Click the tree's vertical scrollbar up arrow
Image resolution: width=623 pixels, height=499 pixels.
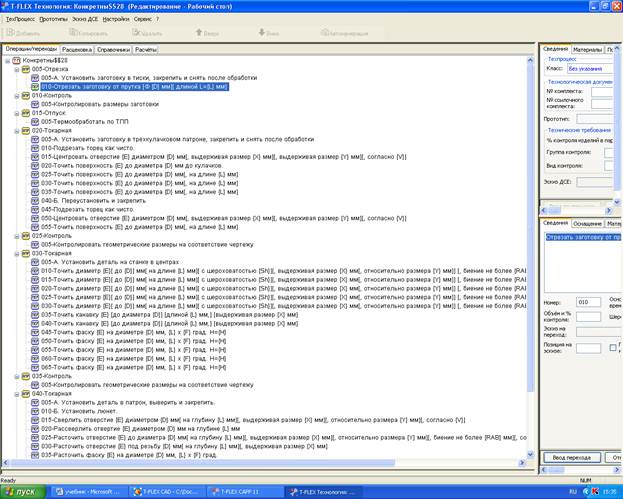530,60
